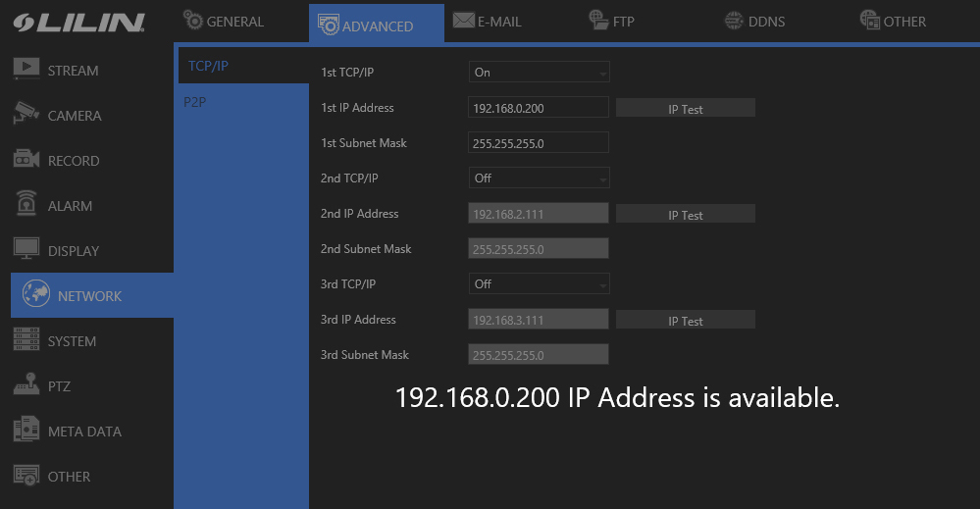Click the 1st Subnet Mask field
Viewport: 980px width, 509px height.
(x=539, y=143)
